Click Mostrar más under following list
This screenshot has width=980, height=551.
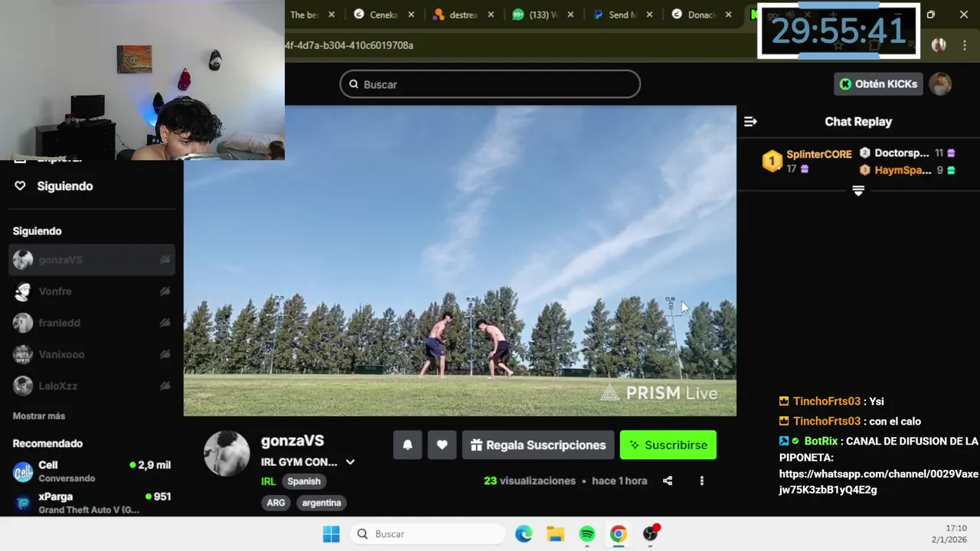[39, 416]
